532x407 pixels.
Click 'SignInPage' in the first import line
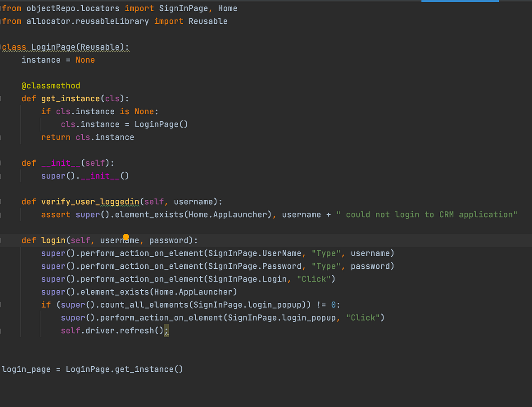coord(183,8)
